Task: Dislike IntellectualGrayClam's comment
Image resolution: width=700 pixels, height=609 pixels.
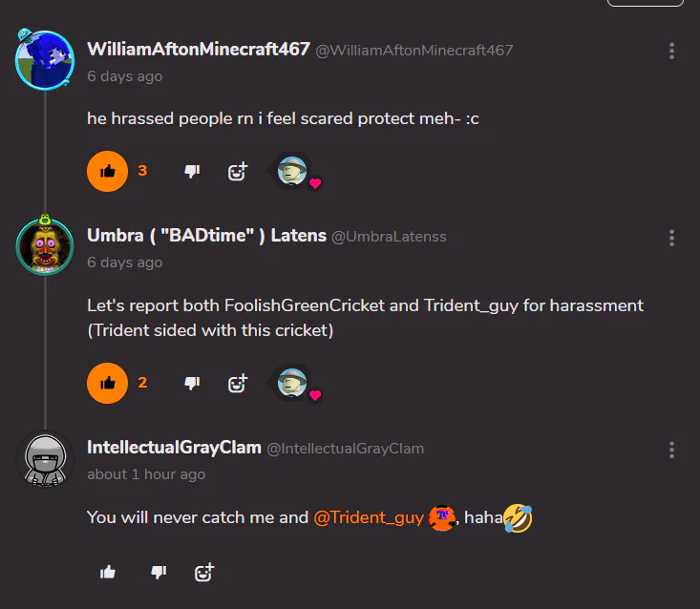Action: [x=159, y=572]
